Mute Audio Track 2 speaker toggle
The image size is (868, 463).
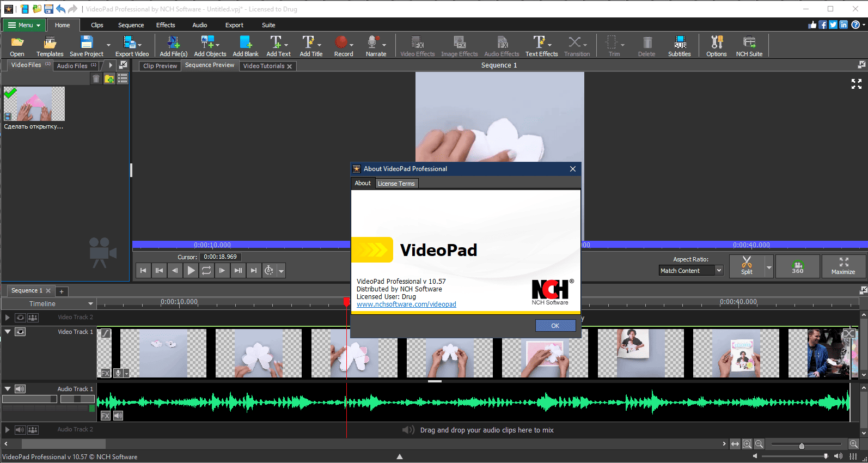(x=20, y=430)
